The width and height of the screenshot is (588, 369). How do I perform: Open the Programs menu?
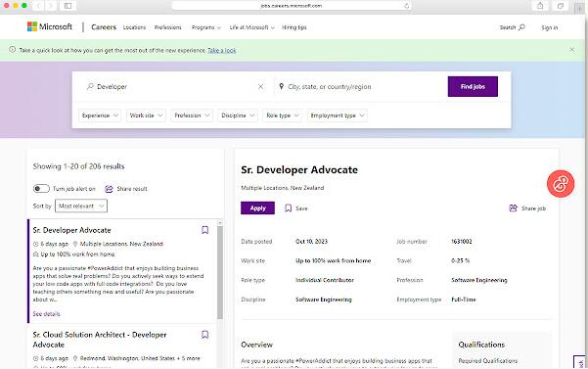[206, 27]
